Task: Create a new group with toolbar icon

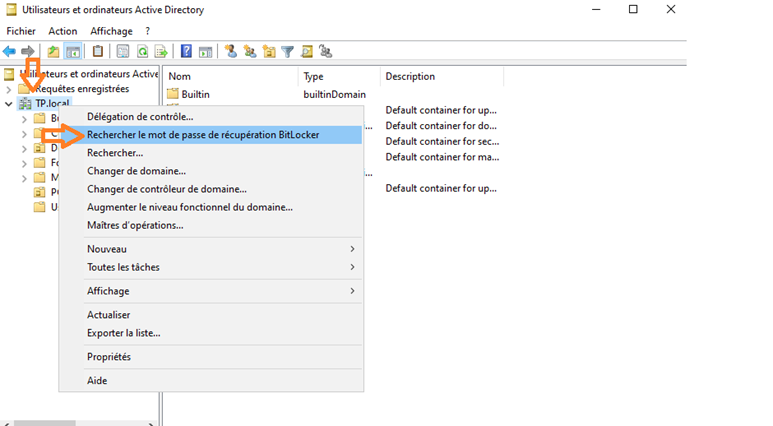Action: click(250, 51)
